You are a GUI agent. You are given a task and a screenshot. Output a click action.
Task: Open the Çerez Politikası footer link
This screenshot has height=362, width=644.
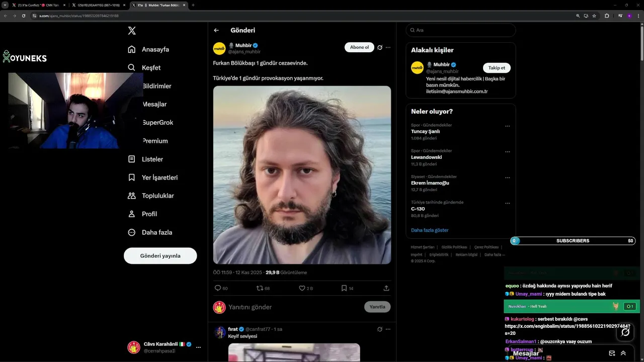487,247
